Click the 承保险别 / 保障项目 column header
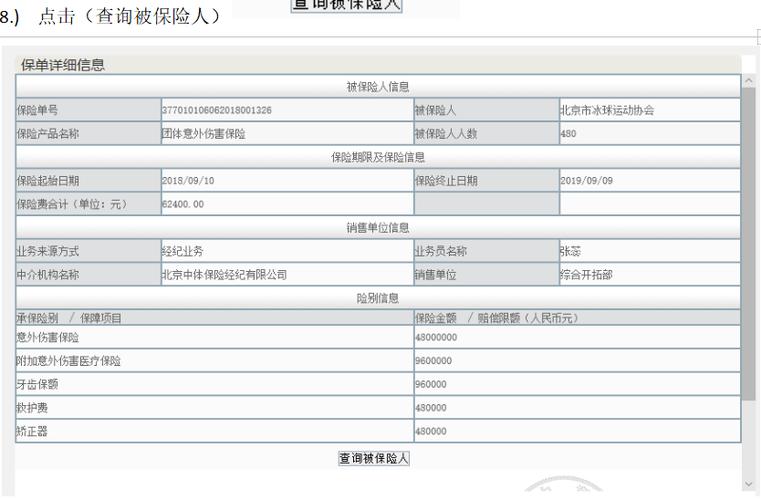This screenshot has height=500, width=761. click(215, 318)
